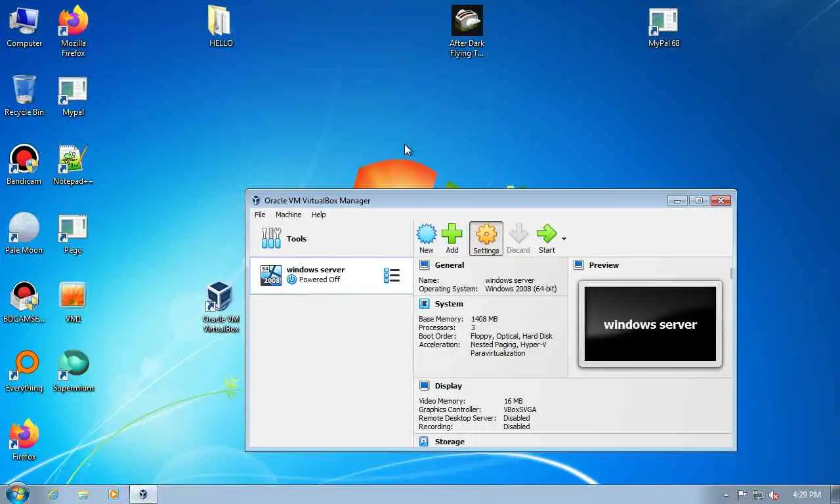The image size is (840, 504).
Task: Click the Boot Order value text
Action: click(511, 336)
